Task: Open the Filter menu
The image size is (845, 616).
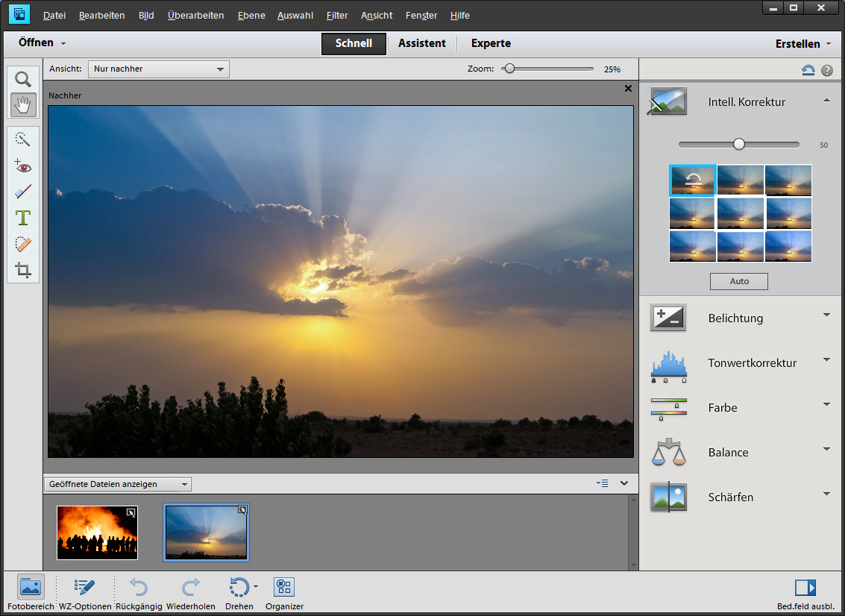Action: [x=336, y=16]
